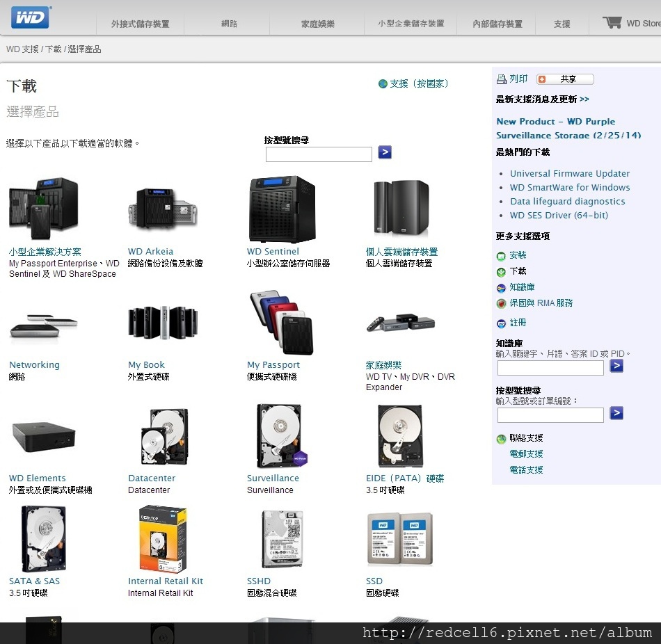Viewport: 661px width, 644px height.
Task: Open WD SES Driver (64-bit) link
Action: coord(559,216)
